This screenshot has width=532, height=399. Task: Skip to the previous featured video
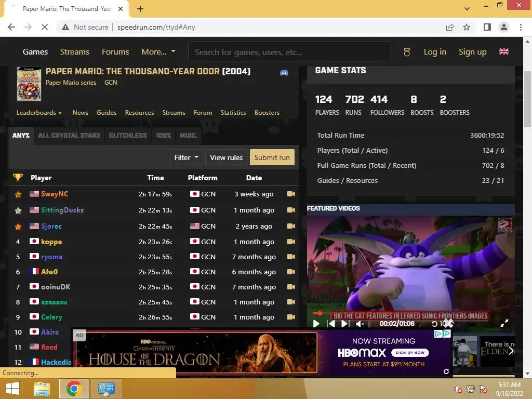pyautogui.click(x=331, y=324)
